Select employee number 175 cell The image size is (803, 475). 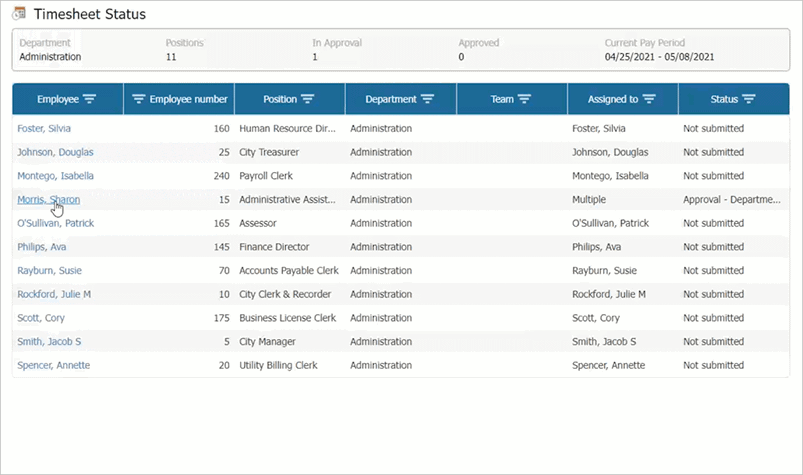click(221, 318)
